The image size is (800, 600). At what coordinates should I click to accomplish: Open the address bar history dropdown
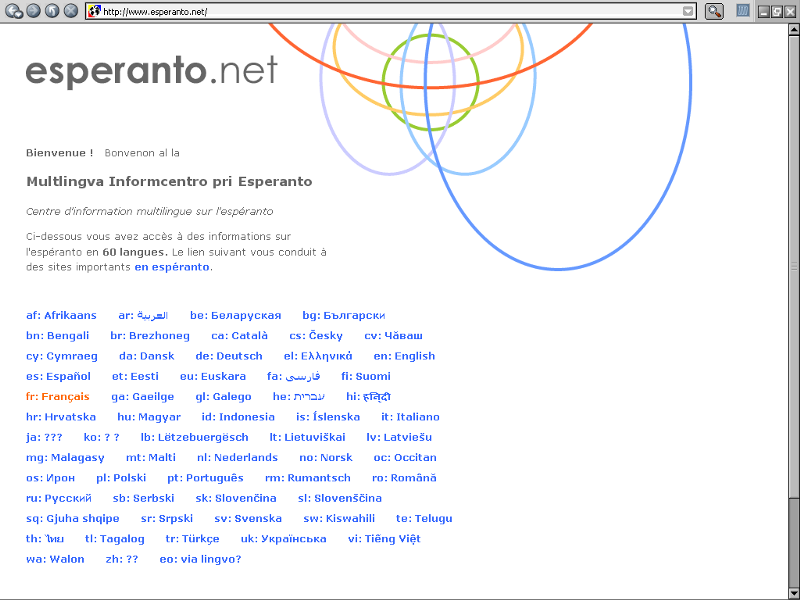coord(688,11)
